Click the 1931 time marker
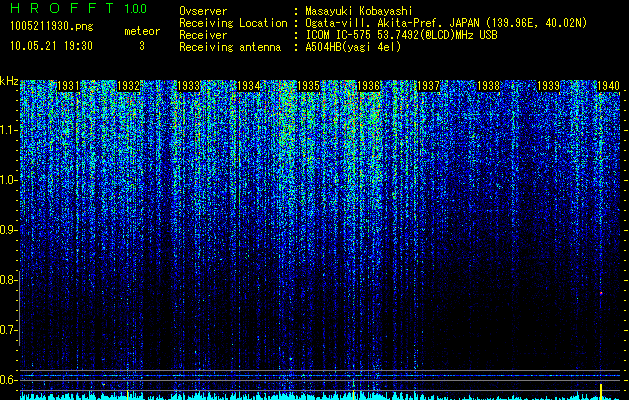 pyautogui.click(x=68, y=86)
